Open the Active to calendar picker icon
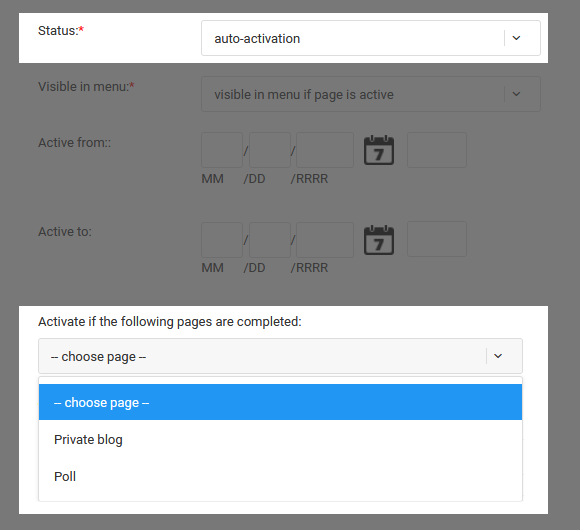The height and width of the screenshot is (530, 580). [x=379, y=240]
